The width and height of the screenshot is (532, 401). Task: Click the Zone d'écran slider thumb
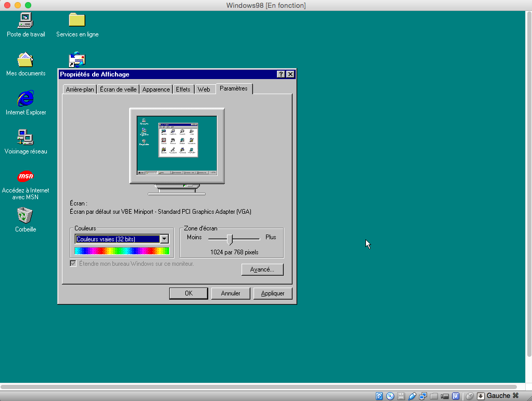(x=230, y=239)
